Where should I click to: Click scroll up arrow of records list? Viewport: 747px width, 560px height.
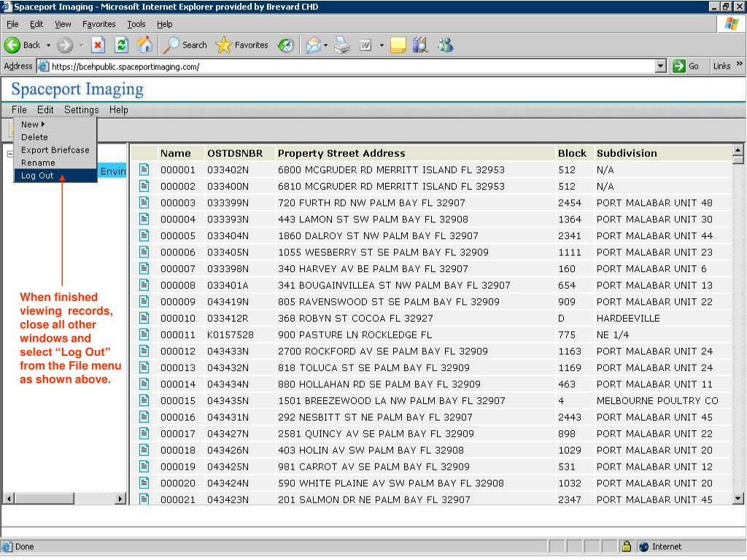point(738,150)
